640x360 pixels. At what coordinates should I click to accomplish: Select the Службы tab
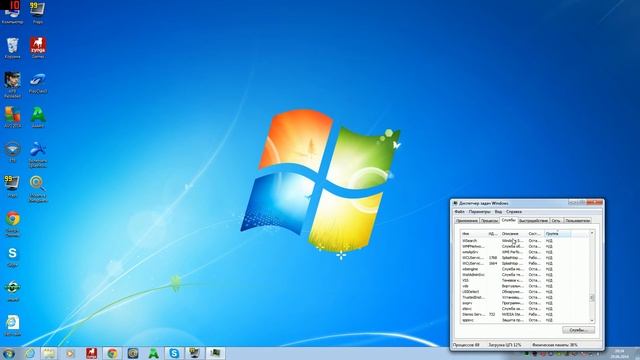[509, 220]
